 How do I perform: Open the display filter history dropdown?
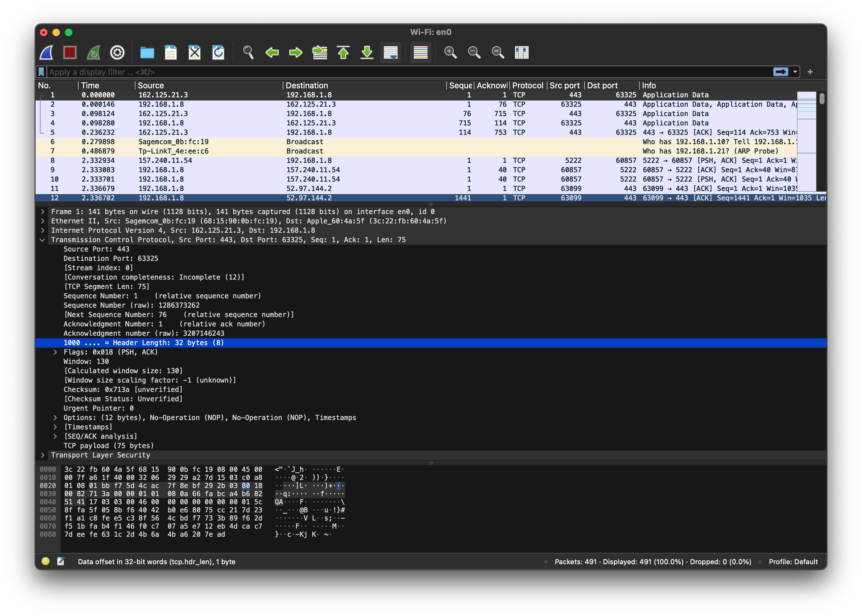click(x=795, y=72)
